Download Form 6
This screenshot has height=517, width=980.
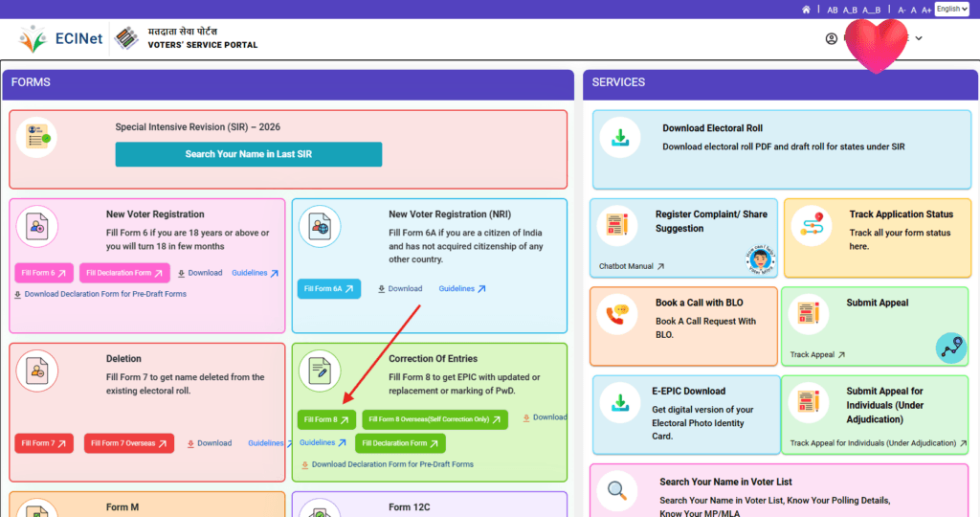[200, 273]
